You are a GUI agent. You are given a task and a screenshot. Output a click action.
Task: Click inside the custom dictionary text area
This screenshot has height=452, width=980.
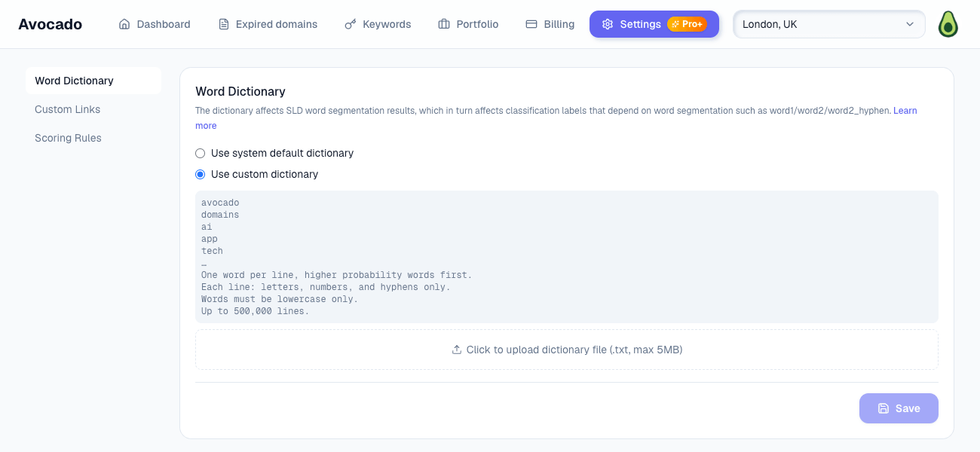[x=567, y=257]
